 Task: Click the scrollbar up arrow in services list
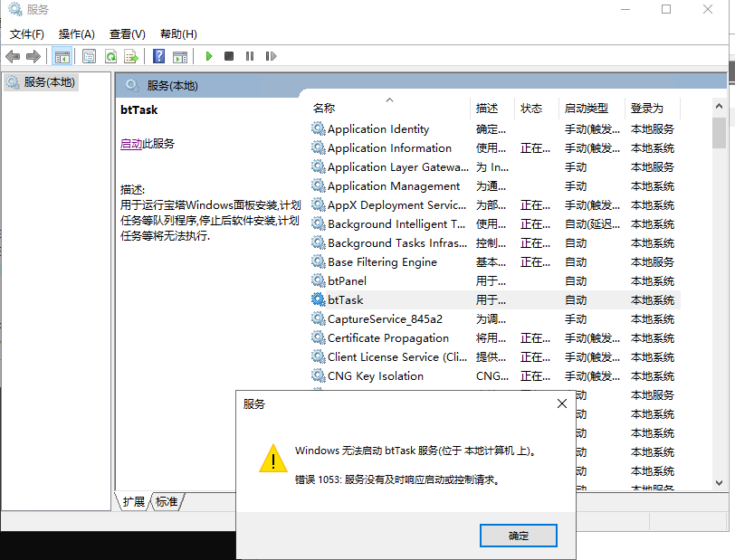(719, 107)
